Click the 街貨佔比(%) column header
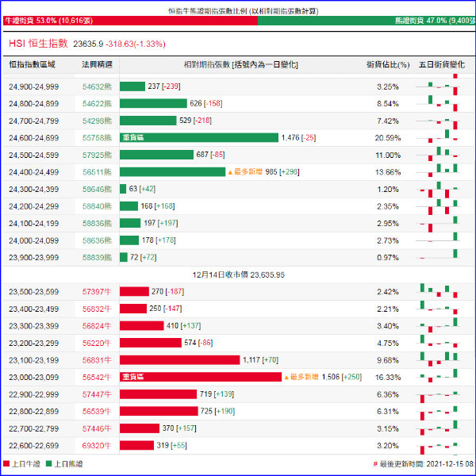Screen dimensions: 476x476 pyautogui.click(x=388, y=64)
